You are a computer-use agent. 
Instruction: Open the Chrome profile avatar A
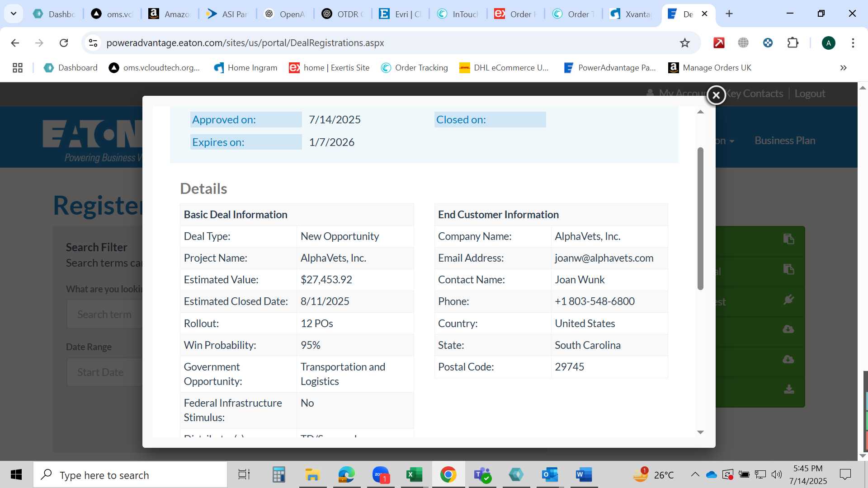pyautogui.click(x=828, y=43)
